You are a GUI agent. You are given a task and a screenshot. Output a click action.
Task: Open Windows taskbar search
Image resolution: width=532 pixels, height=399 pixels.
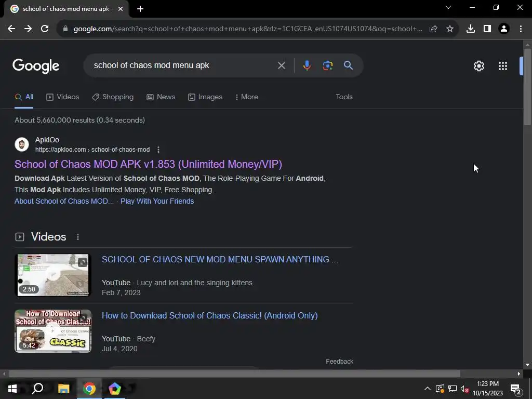point(37,389)
